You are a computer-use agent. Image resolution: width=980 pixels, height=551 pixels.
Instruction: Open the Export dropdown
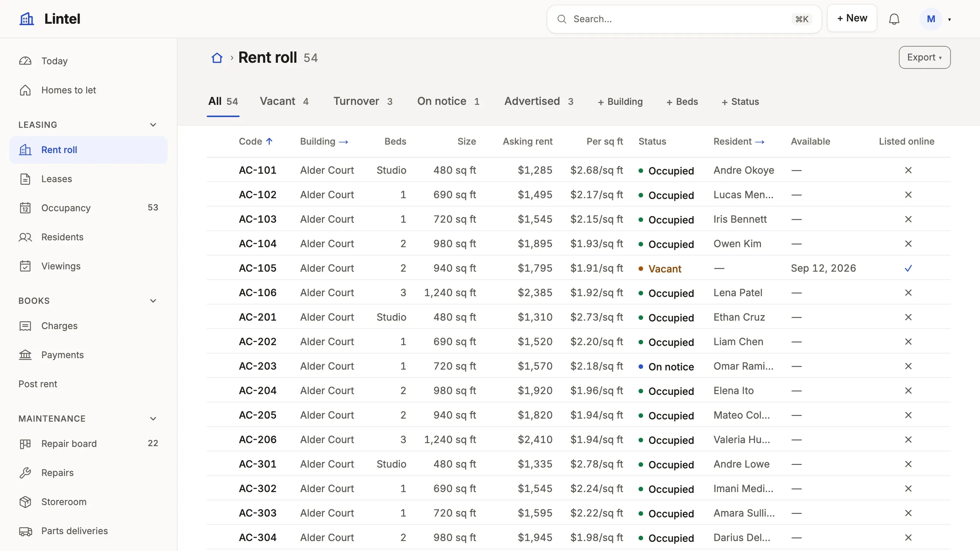pyautogui.click(x=924, y=57)
